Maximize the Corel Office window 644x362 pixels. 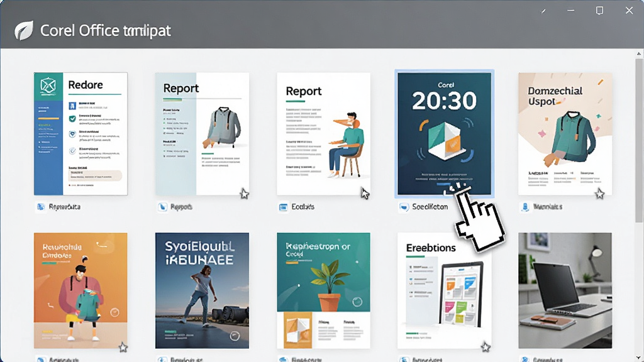599,10
